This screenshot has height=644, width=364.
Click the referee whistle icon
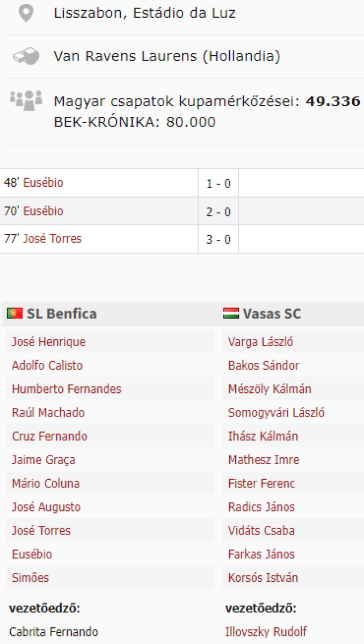pyautogui.click(x=25, y=56)
